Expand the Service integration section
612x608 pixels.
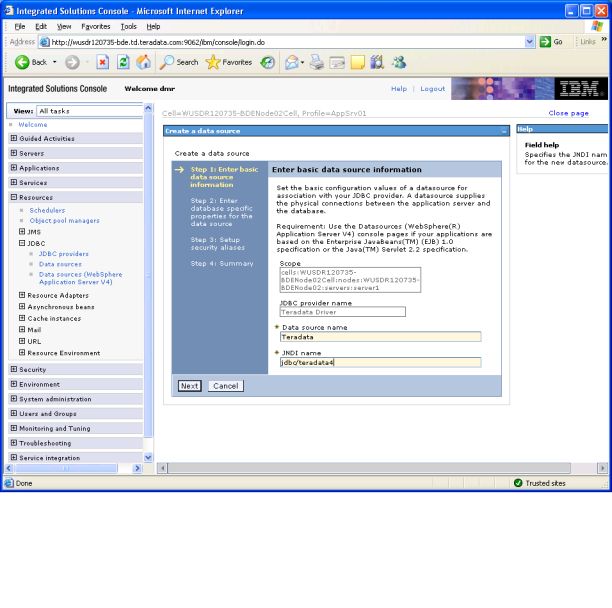(x=14, y=457)
